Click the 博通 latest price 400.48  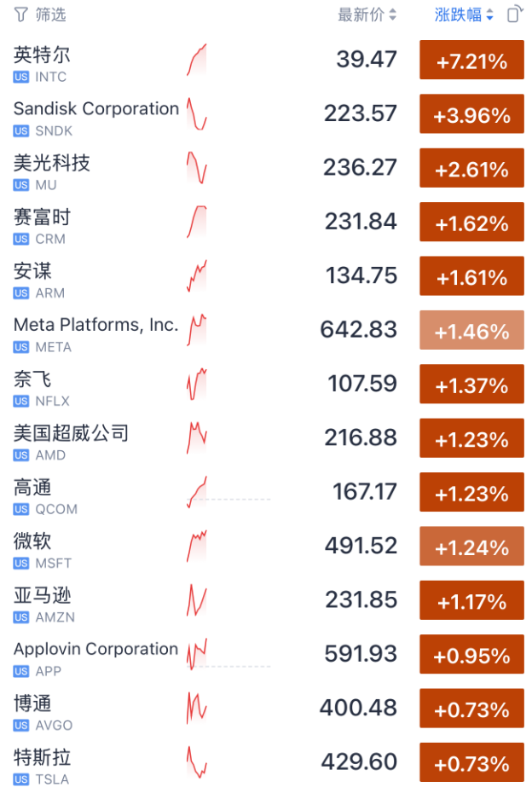359,708
